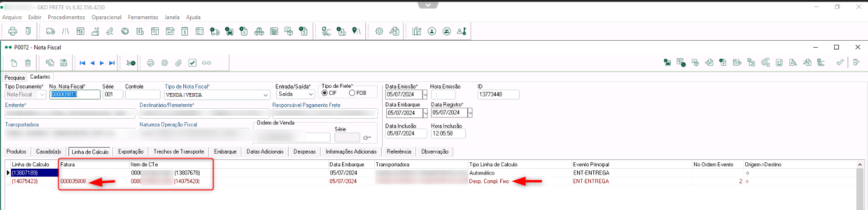The width and height of the screenshot is (868, 210).
Task: Click the document magnifier icon at toolbar right
Action: pyautogui.click(x=793, y=62)
